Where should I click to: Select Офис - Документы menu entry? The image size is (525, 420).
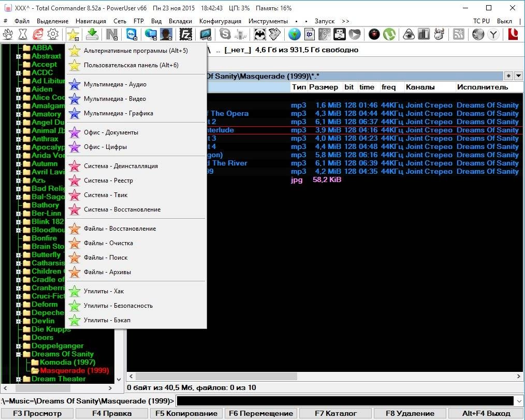[x=136, y=132]
